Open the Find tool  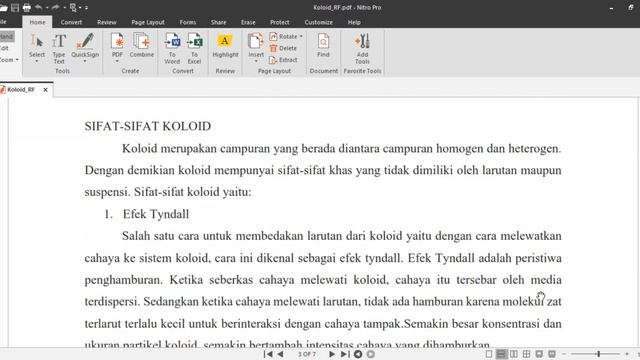(x=323, y=45)
